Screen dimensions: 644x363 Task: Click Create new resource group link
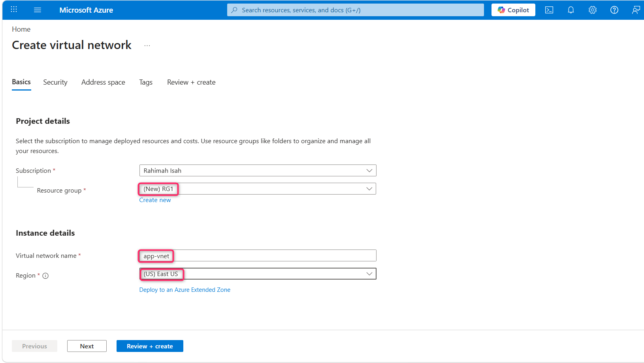(155, 200)
